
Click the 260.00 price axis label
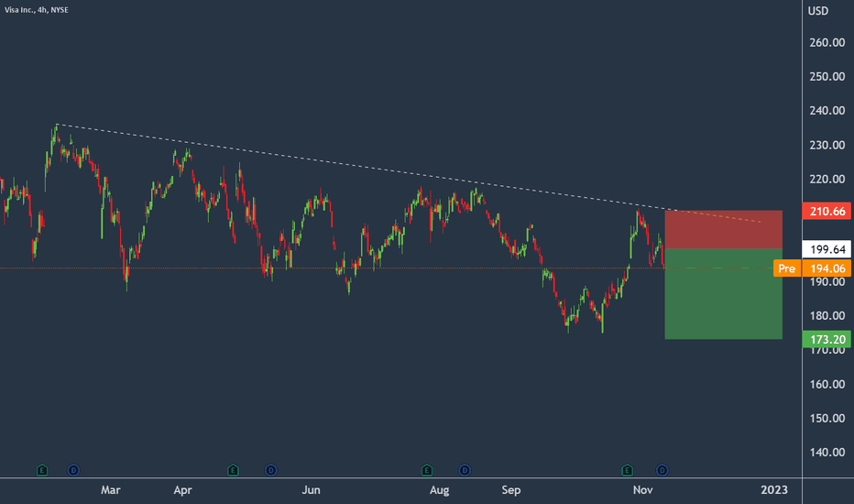click(827, 42)
